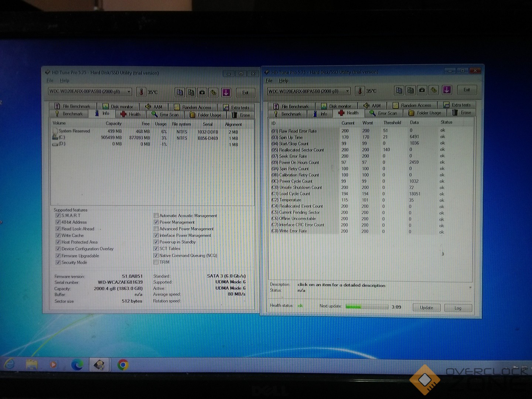Click thermometer icon in left HD Tune window
Viewport: 532px width, 399px height.
coord(141,92)
